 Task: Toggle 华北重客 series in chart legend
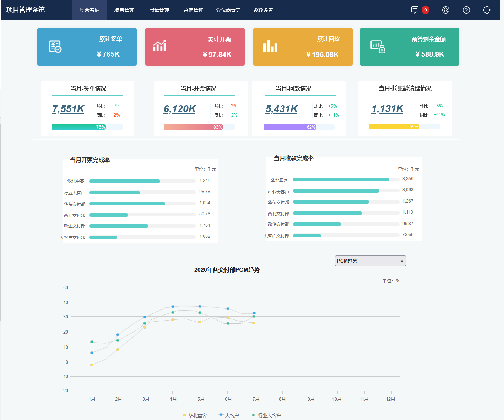pos(194,415)
